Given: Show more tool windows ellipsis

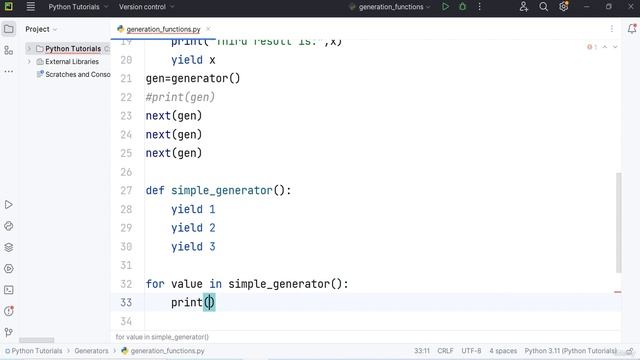Looking at the screenshot, I should click(9, 71).
